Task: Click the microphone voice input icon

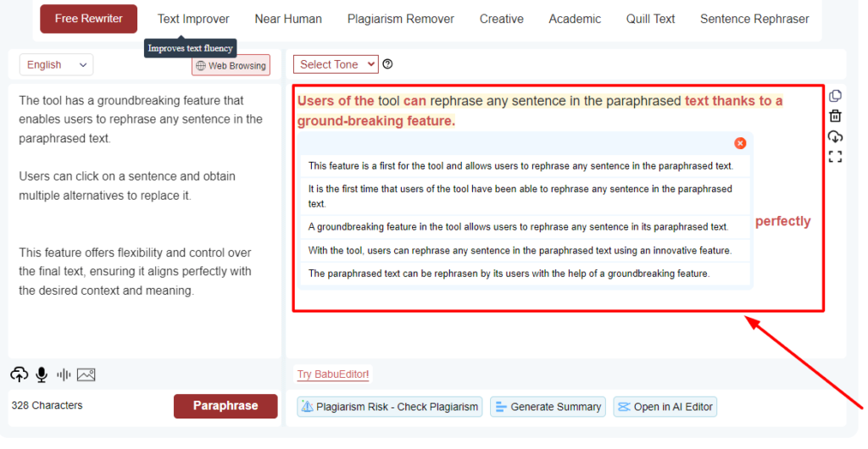Action: [42, 374]
